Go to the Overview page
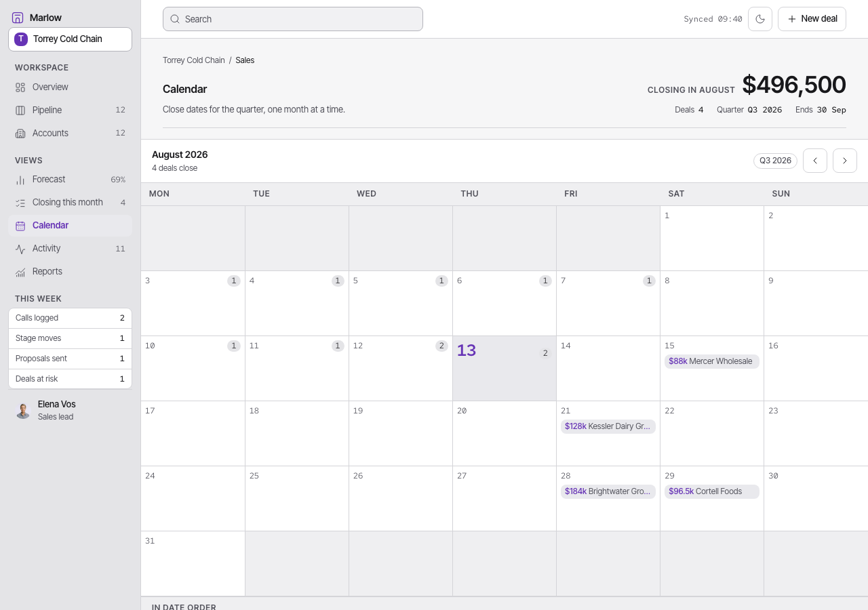Viewport: 868px width, 610px height. (x=70, y=87)
